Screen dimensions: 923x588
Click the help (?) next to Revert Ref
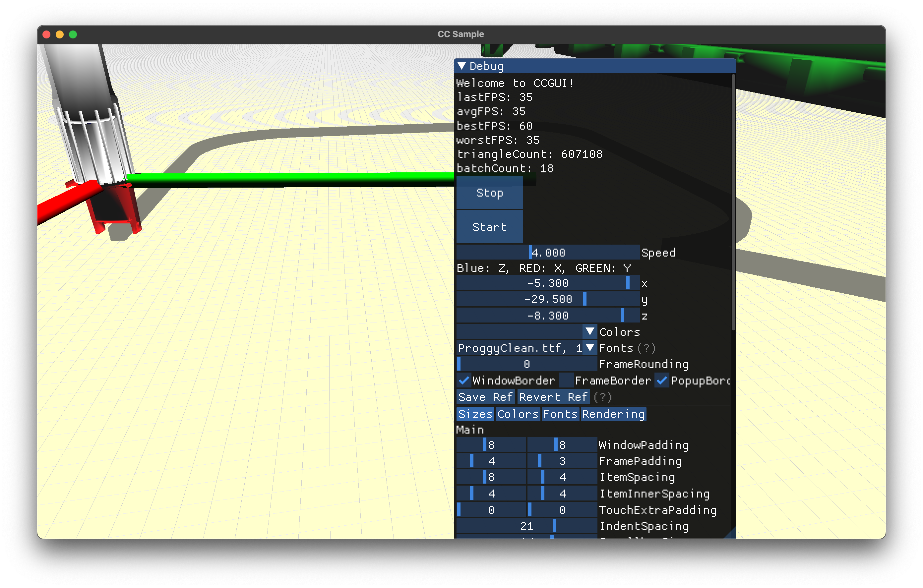(602, 397)
